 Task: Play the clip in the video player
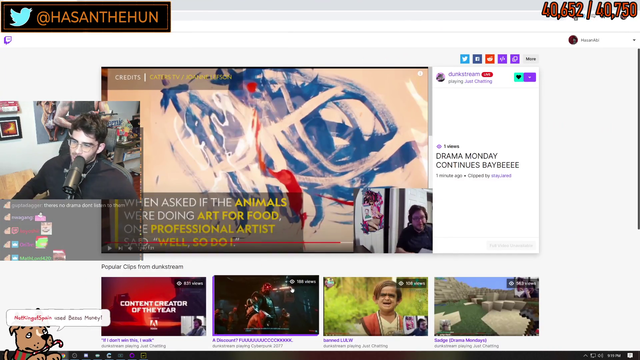[x=109, y=248]
